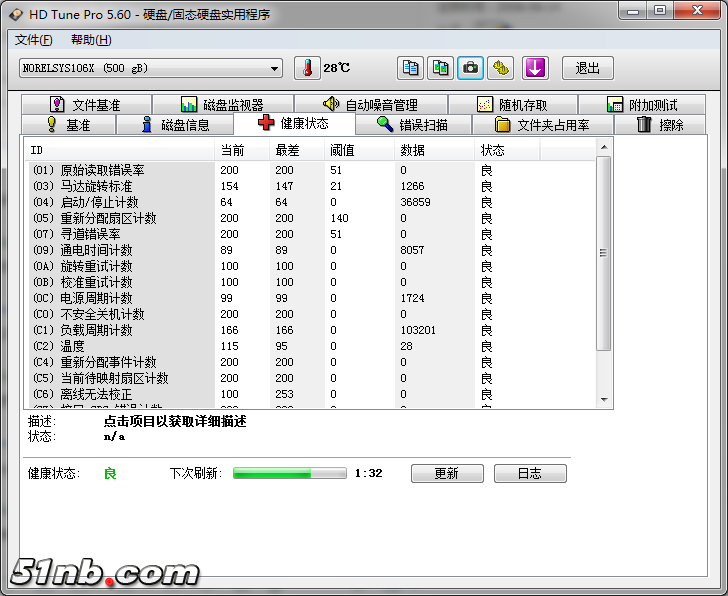This screenshot has height=596, width=728.
Task: Click the 日志 button
Action: pyautogui.click(x=530, y=473)
